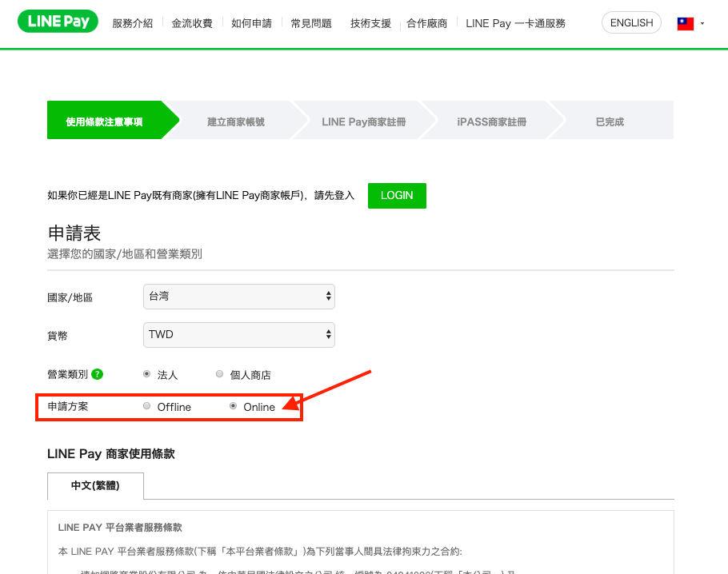Open 合作廠商 in the top navigation
Image resolution: width=728 pixels, height=574 pixels.
426,23
